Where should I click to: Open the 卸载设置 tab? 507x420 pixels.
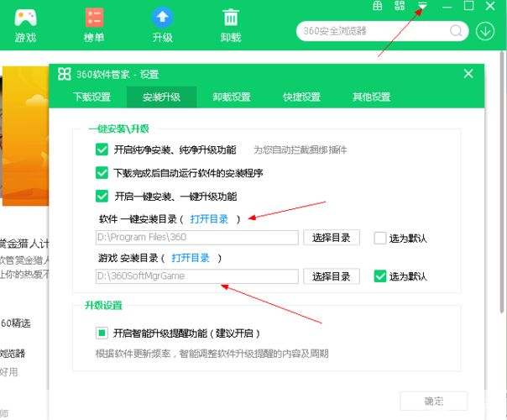coord(232,97)
